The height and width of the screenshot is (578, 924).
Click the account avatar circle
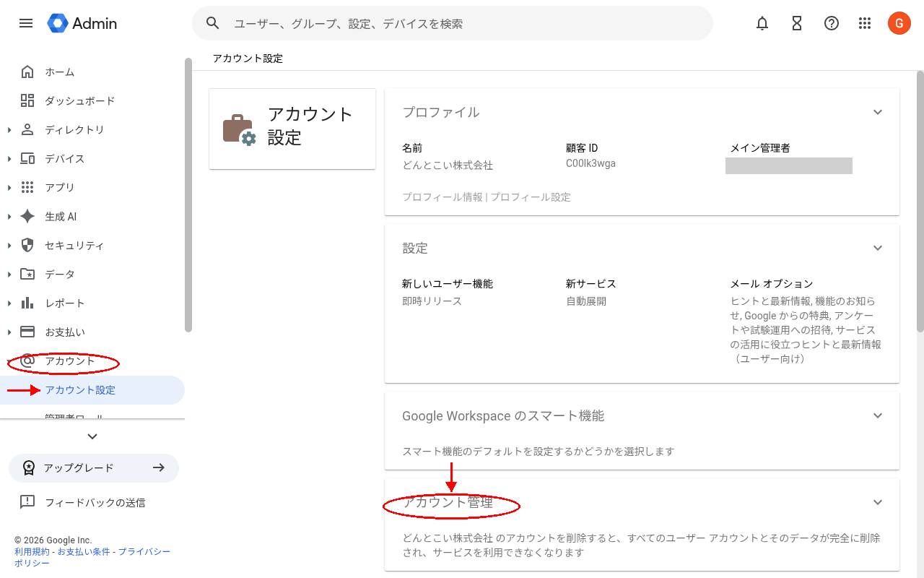(x=899, y=23)
